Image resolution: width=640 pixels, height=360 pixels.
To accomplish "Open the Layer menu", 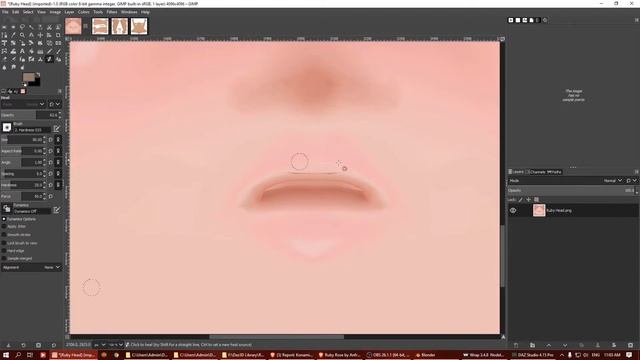I will [69, 12].
